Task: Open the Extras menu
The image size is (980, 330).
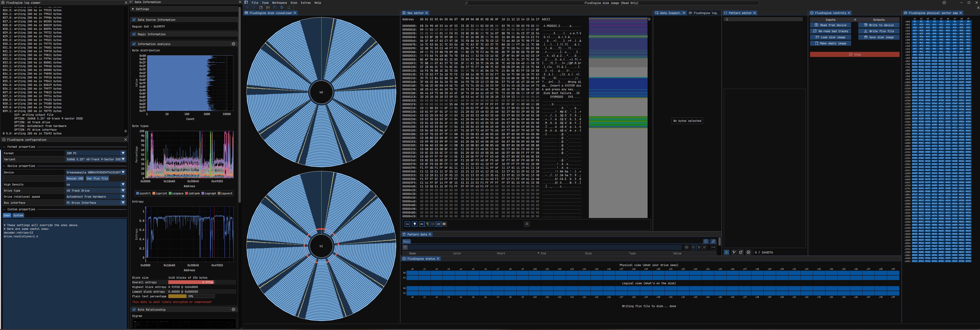Action: pos(305,3)
